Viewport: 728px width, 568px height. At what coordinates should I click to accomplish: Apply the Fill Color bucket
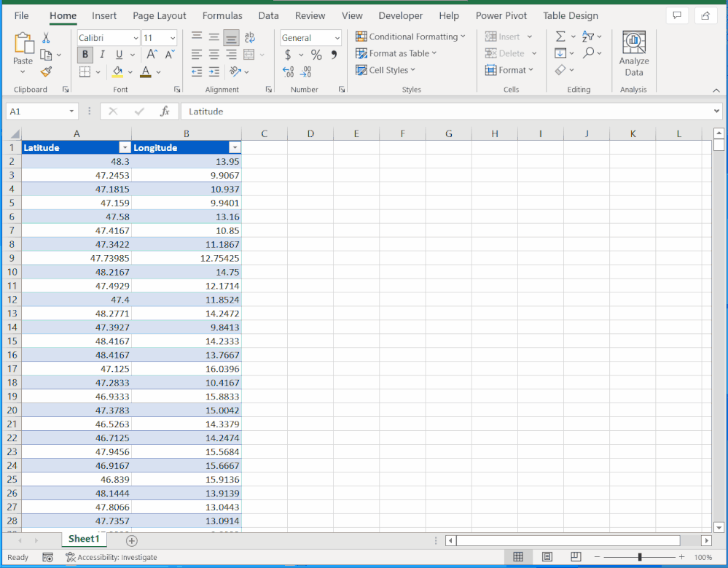point(117,71)
